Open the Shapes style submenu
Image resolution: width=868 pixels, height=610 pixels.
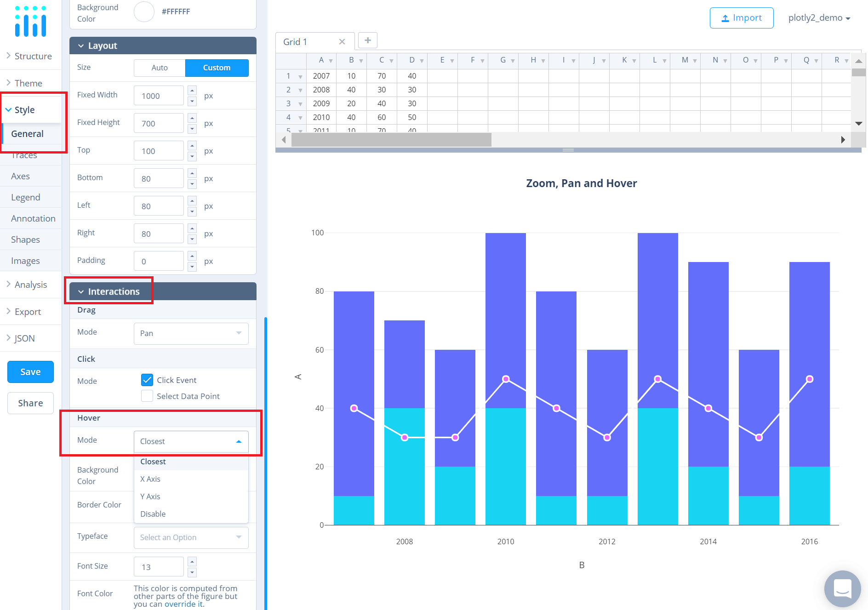pos(31,239)
